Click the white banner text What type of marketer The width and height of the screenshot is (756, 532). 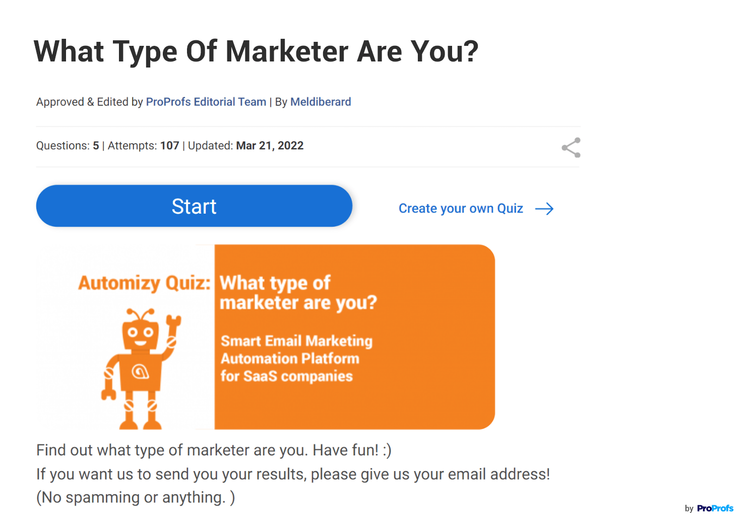coord(298,293)
